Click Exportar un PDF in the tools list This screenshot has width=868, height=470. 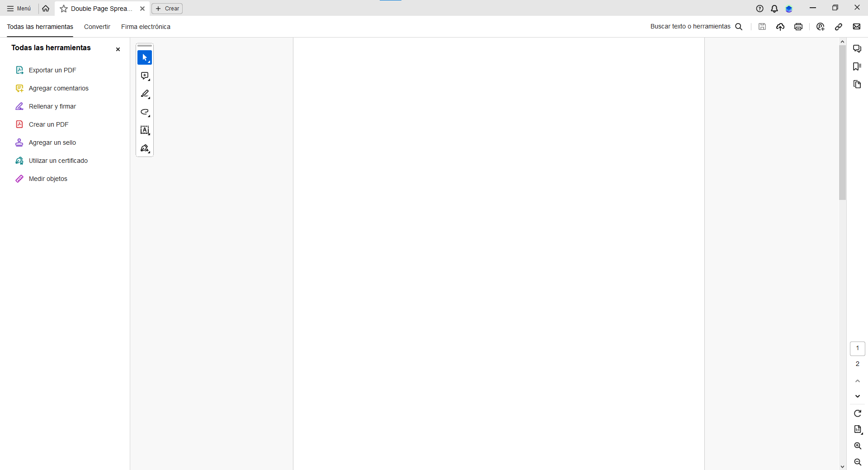pyautogui.click(x=52, y=70)
